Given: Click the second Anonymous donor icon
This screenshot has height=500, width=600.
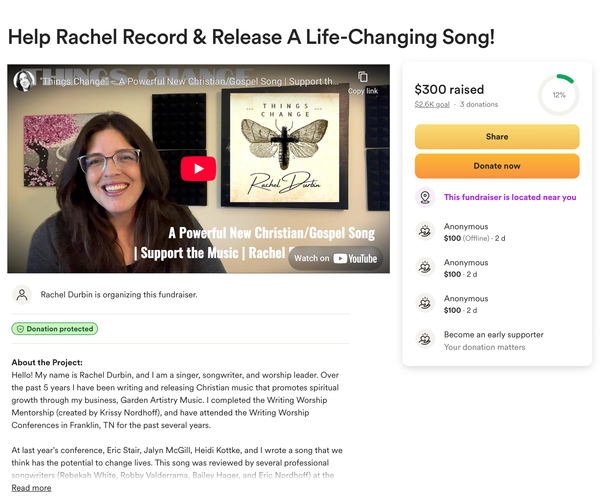Looking at the screenshot, I should (x=425, y=267).
